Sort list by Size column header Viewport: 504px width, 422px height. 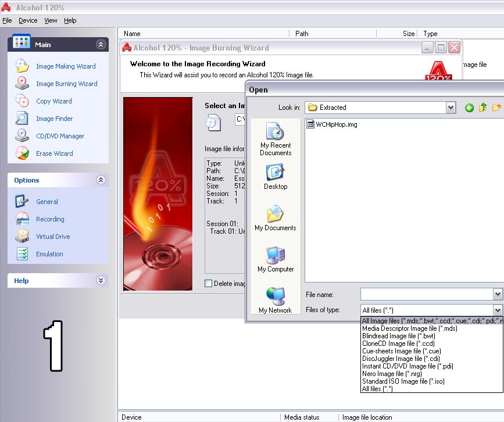[x=397, y=34]
